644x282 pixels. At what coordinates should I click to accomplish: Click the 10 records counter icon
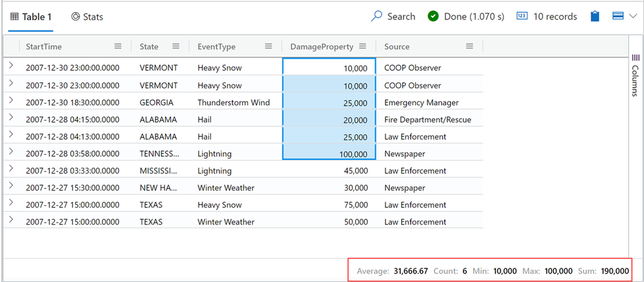[x=522, y=16]
